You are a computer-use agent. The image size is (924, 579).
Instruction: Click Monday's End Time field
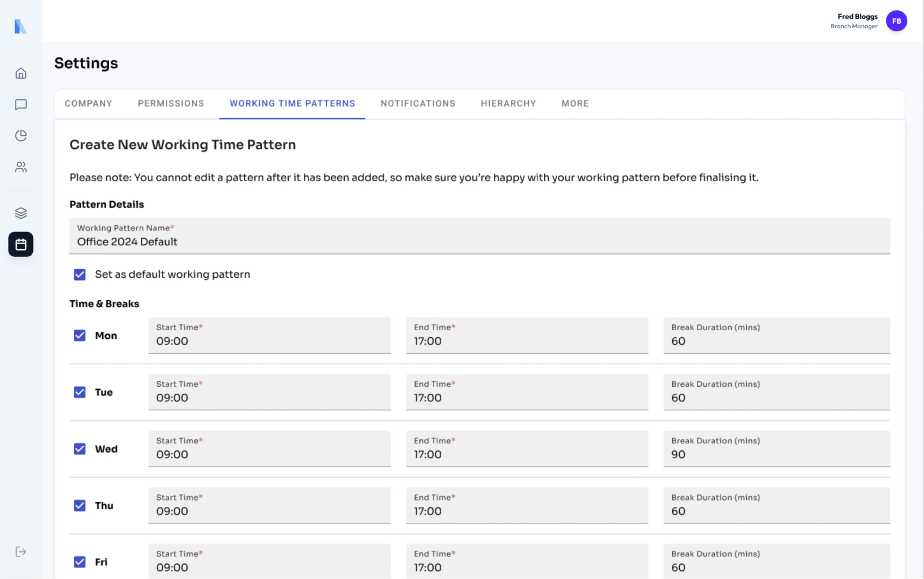(x=527, y=335)
